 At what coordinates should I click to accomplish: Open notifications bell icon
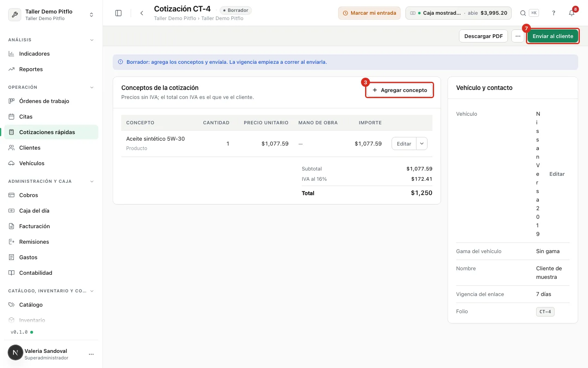click(572, 13)
